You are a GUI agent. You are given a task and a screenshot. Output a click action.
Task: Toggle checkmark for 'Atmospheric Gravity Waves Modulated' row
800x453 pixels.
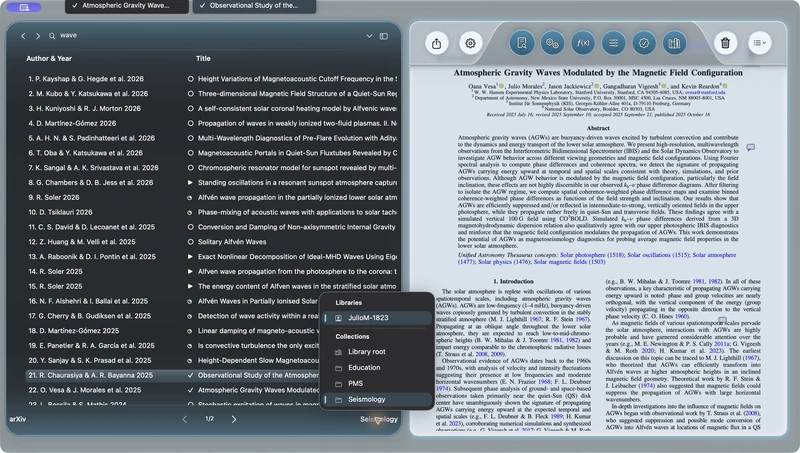click(x=190, y=390)
